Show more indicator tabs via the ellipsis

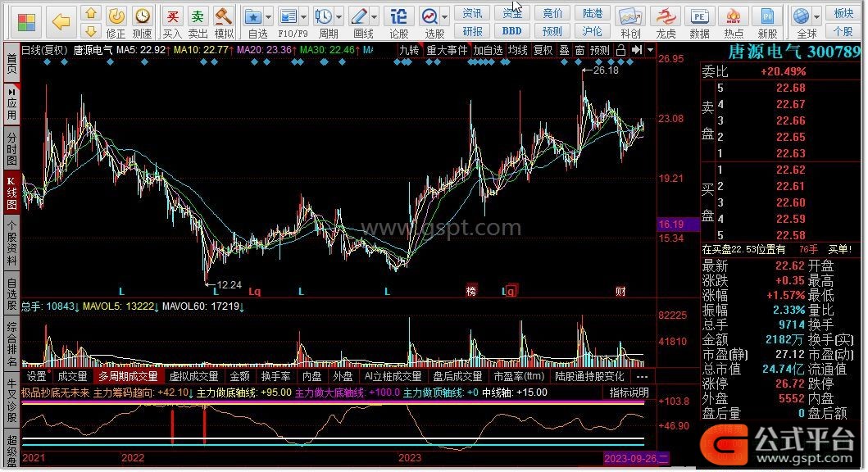[x=642, y=376]
